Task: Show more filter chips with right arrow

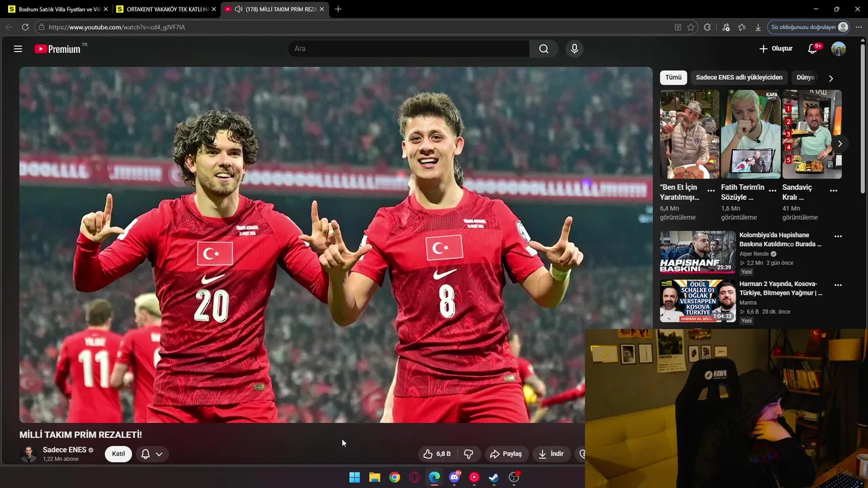Action: click(x=831, y=78)
